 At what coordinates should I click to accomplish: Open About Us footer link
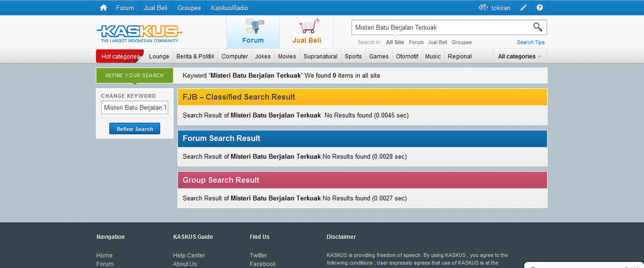(x=185, y=264)
